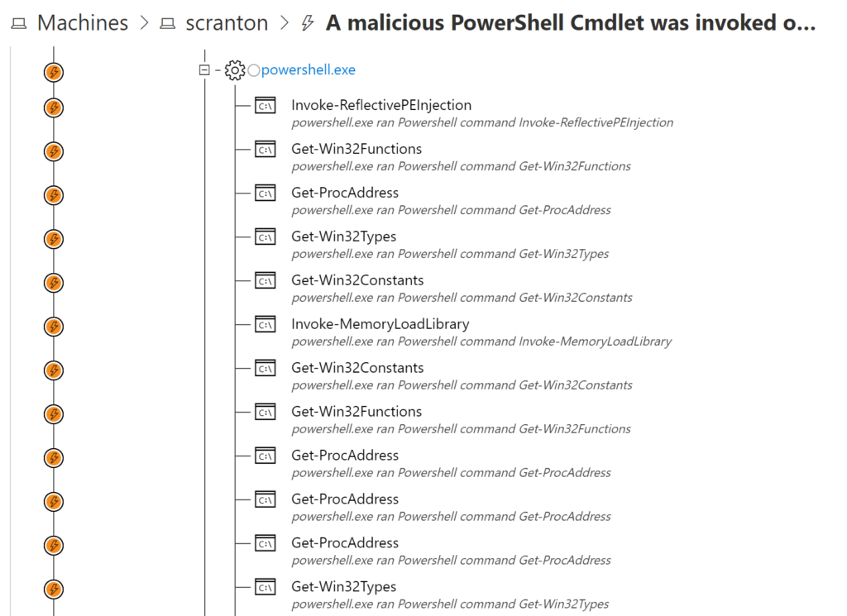Screen dimensions: 847x616
Task: Select the Invoke-ReflectivePEInjection tree entry
Action: pos(380,105)
